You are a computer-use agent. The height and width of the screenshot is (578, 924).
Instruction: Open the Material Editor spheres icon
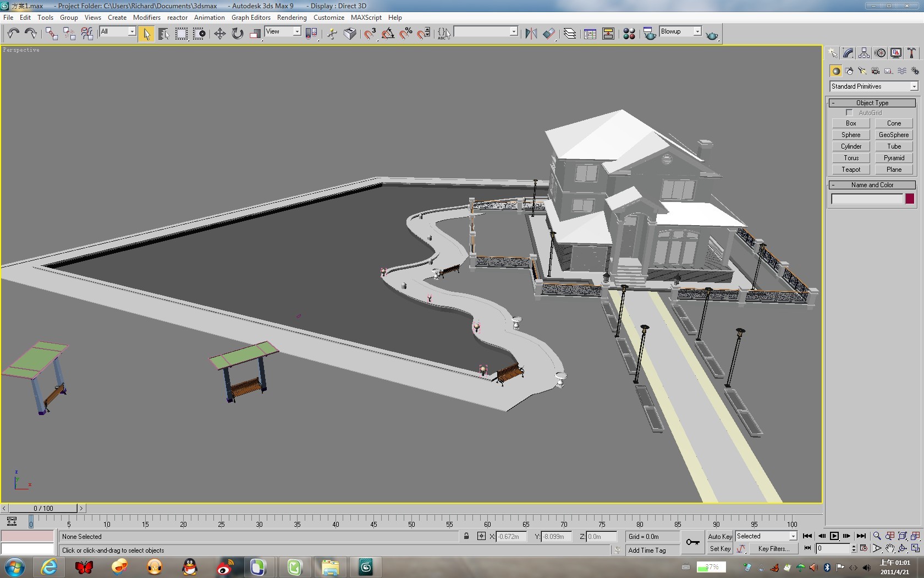(629, 34)
